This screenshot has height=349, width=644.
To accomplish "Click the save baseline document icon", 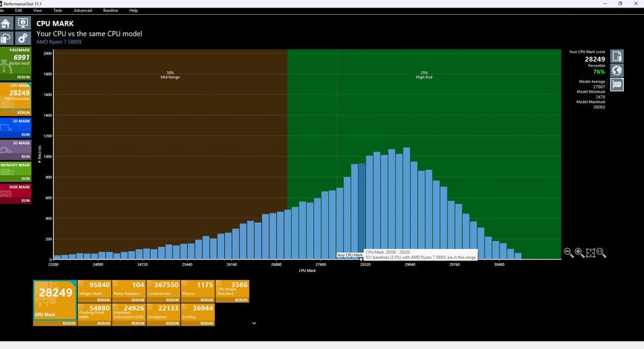I will [616, 56].
